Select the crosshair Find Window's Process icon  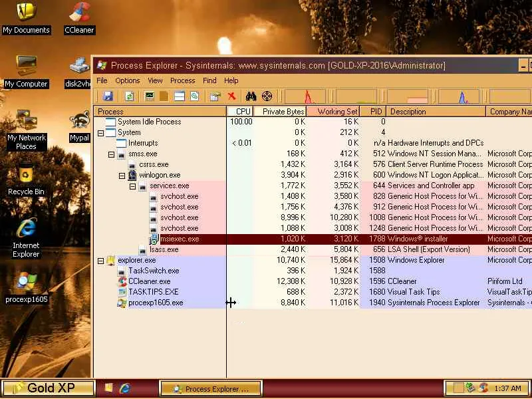tap(267, 96)
